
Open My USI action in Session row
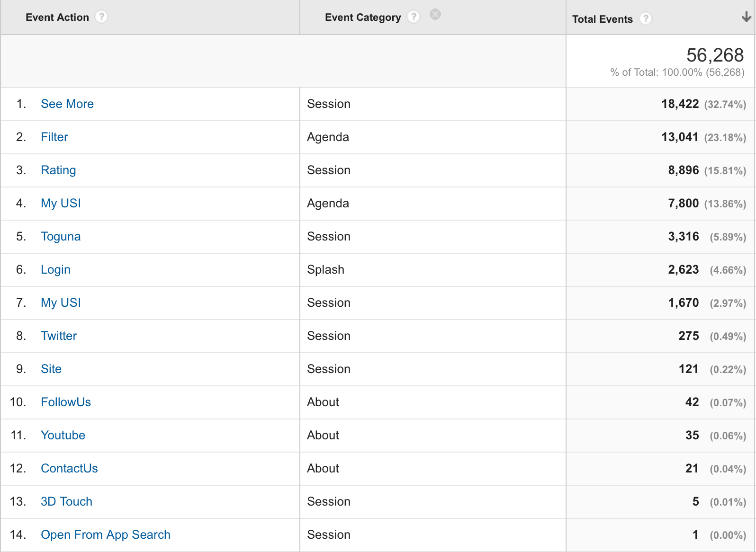tap(61, 303)
